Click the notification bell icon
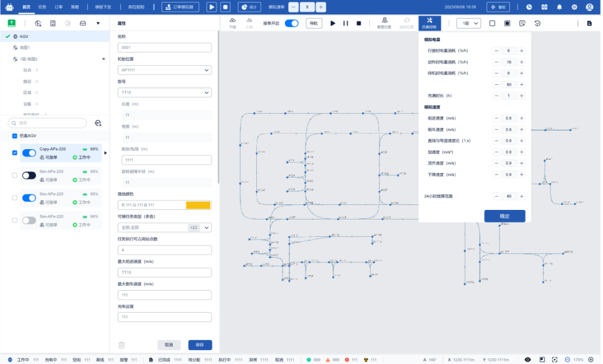 559,7
